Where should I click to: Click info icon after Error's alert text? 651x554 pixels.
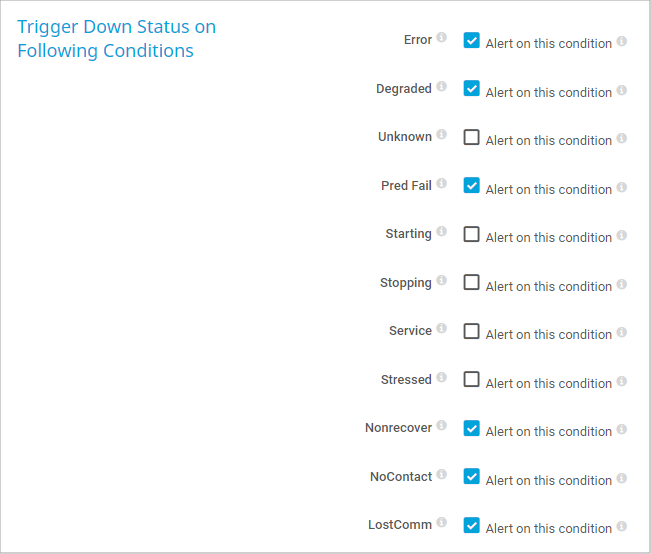[622, 42]
